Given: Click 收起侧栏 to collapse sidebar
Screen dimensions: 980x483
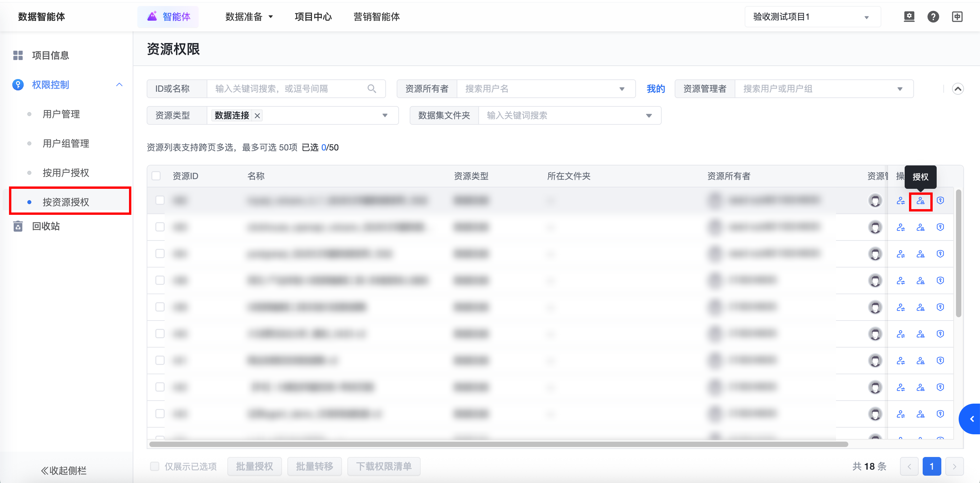Looking at the screenshot, I should pos(64,470).
